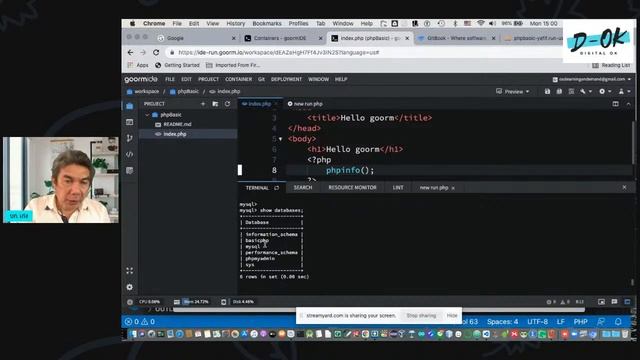This screenshot has height=360, width=640.
Task: Open the DEPLOYMENT menu
Action: click(x=286, y=79)
